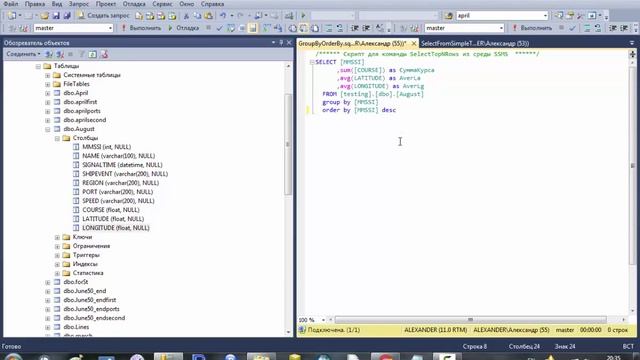Open the Сервис menu
Viewport: 640px width, 360px height.
[162, 4]
